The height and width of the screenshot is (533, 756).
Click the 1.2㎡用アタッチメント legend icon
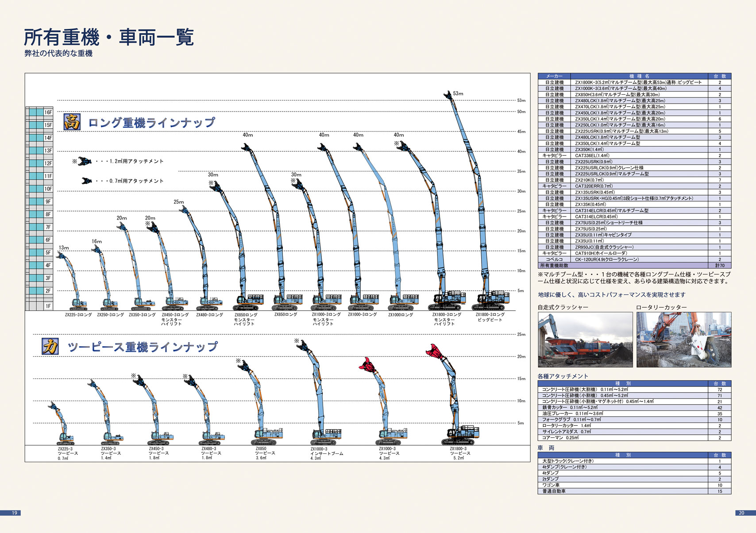84,161
